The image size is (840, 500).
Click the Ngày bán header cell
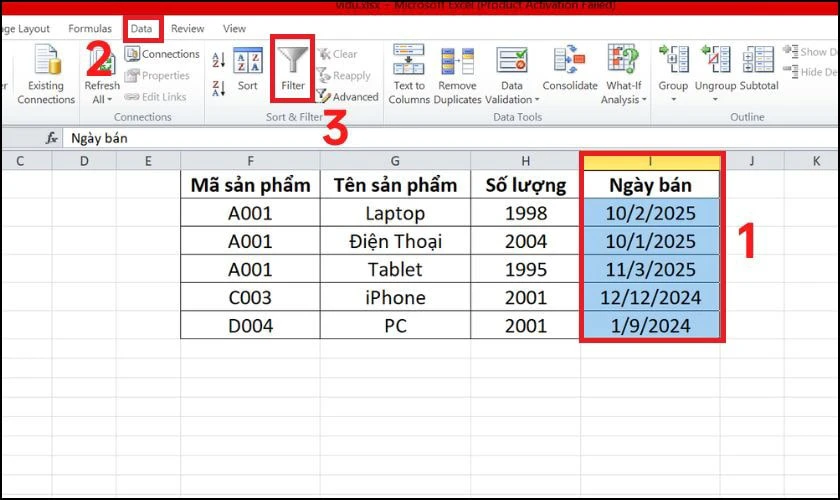[650, 185]
